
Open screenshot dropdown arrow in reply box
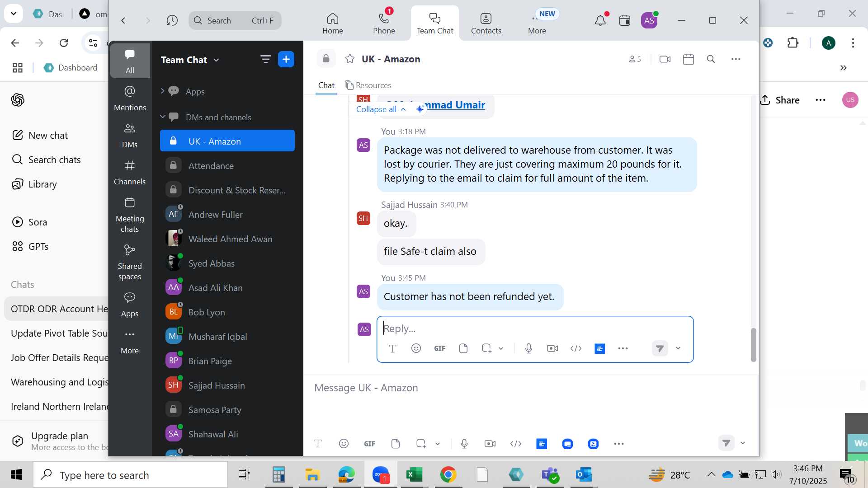501,348
